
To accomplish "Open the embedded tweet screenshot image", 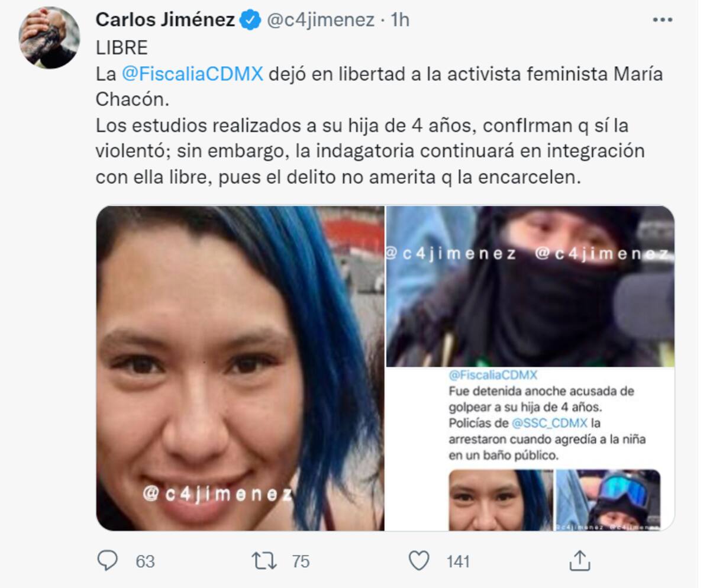I will 530,450.
